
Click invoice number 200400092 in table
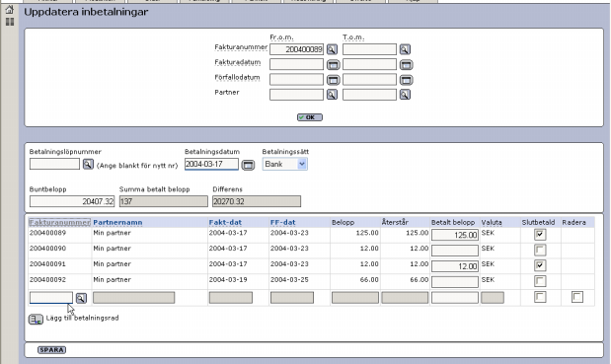(47, 279)
